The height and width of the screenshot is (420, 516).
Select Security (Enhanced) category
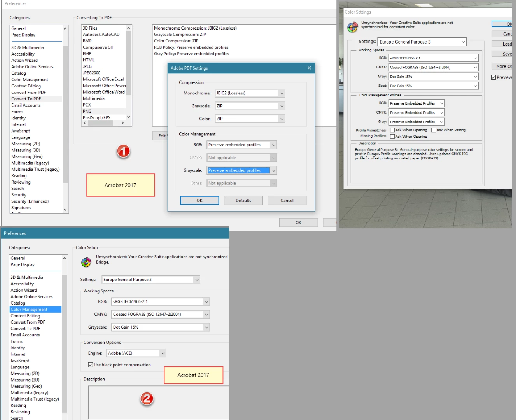[30, 201]
